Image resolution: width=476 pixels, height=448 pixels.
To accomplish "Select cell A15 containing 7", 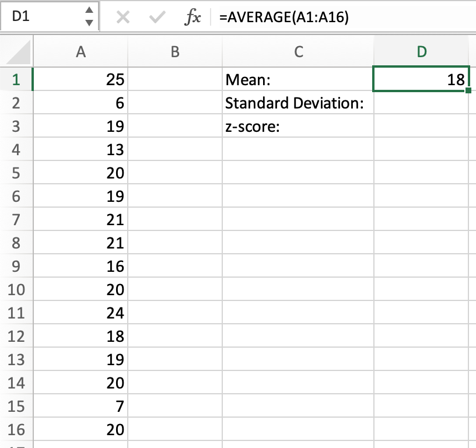I will pos(81,407).
